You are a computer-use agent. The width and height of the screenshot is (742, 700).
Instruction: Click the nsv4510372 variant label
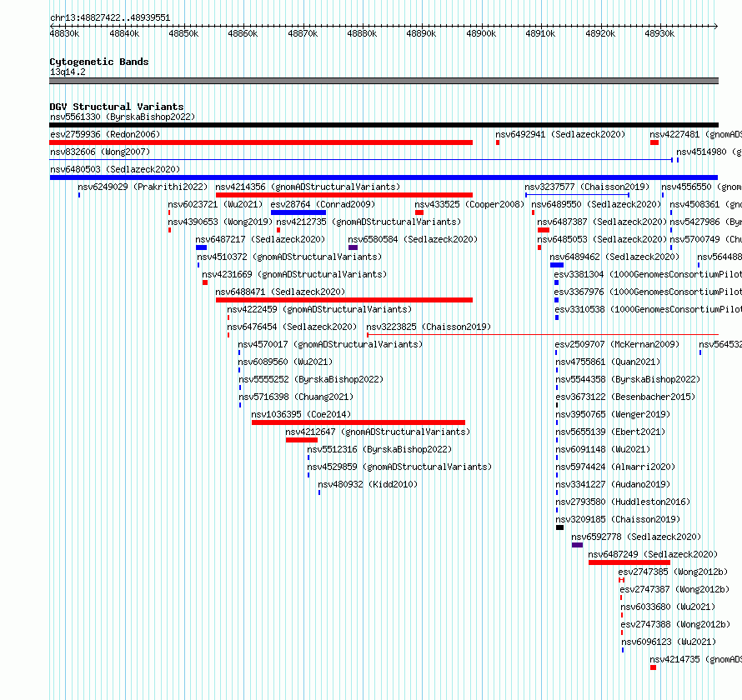pos(289,257)
